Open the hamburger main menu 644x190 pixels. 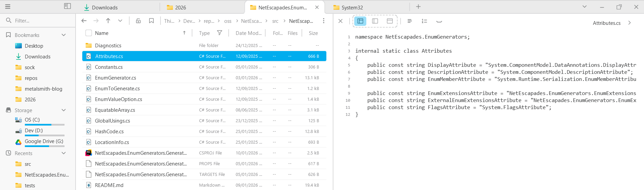[x=8, y=6]
